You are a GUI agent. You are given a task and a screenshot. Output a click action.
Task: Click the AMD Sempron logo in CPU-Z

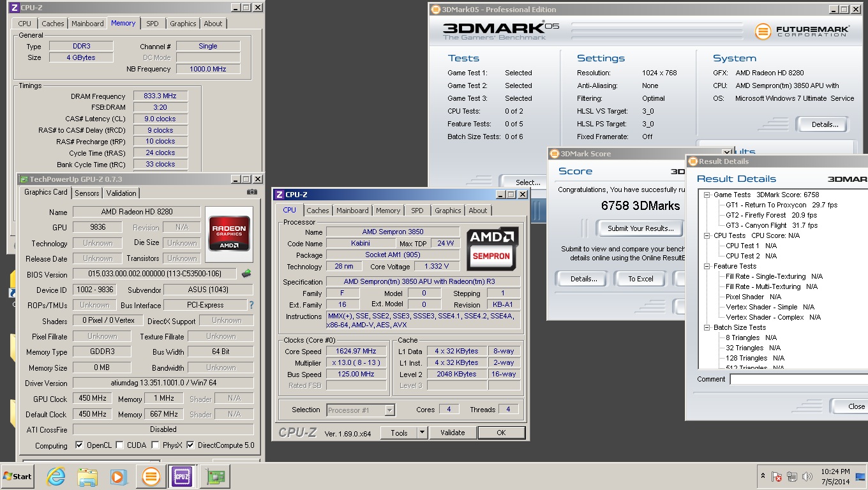coord(493,249)
